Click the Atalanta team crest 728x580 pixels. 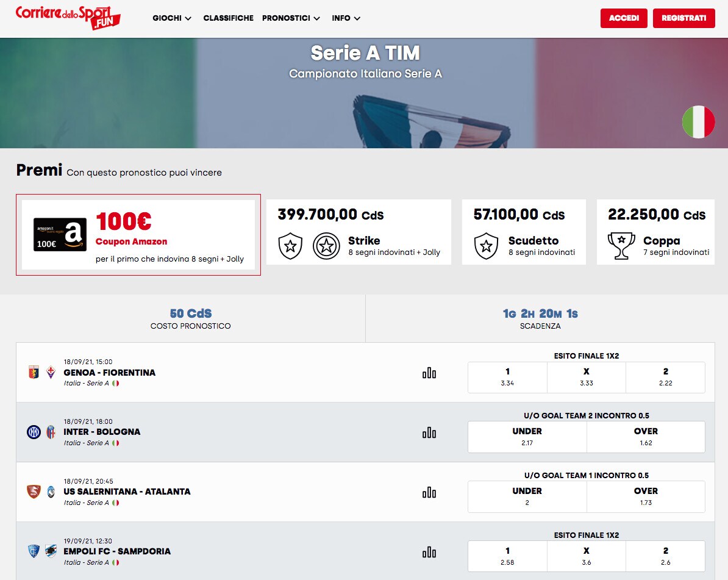51,492
